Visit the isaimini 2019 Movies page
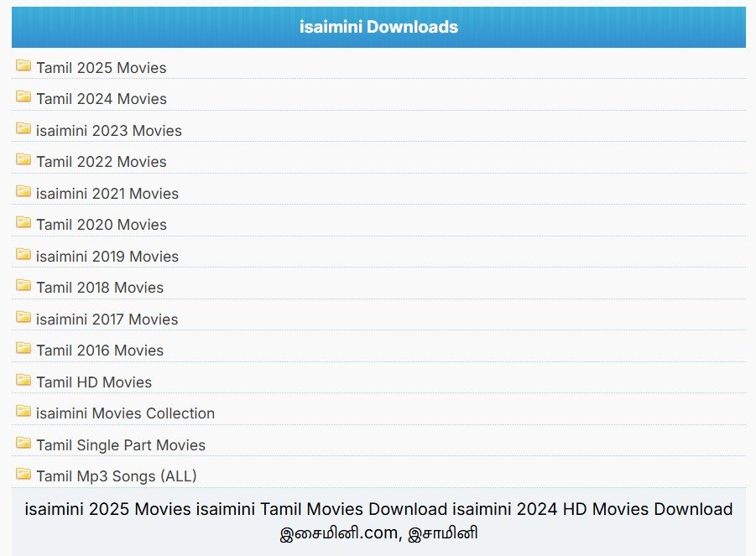Image resolution: width=756 pixels, height=556 pixels. point(107,257)
